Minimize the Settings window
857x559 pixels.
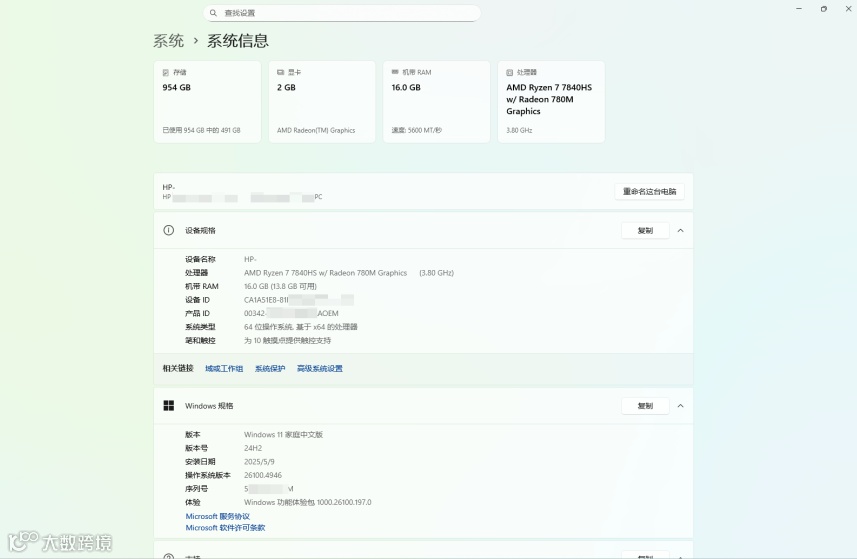click(x=799, y=9)
